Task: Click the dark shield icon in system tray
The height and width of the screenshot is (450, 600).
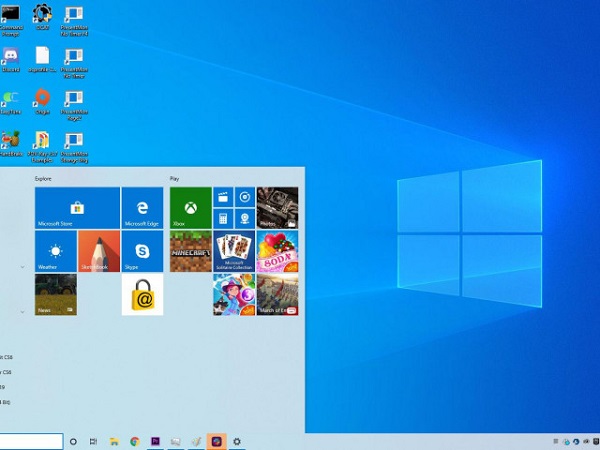Action: click(x=595, y=442)
